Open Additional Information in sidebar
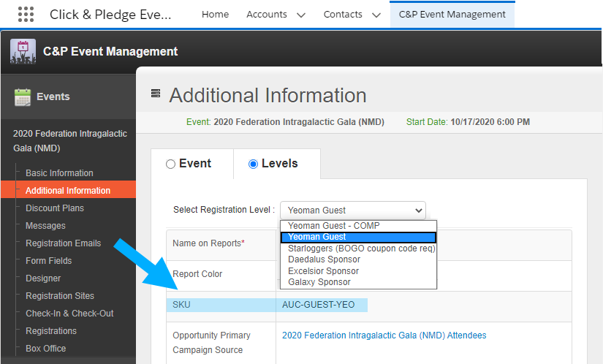Viewport: 603px width, 364px height. (68, 190)
